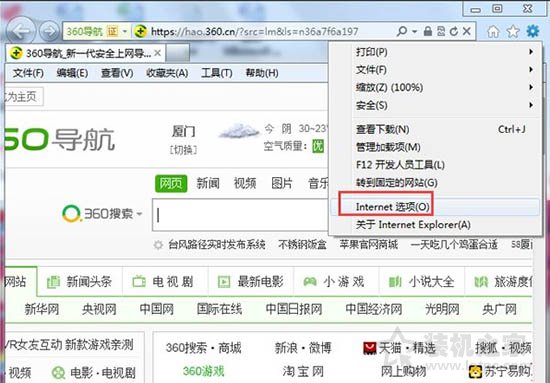
Task: Click the 旅游度假 category icon
Action: (x=481, y=282)
